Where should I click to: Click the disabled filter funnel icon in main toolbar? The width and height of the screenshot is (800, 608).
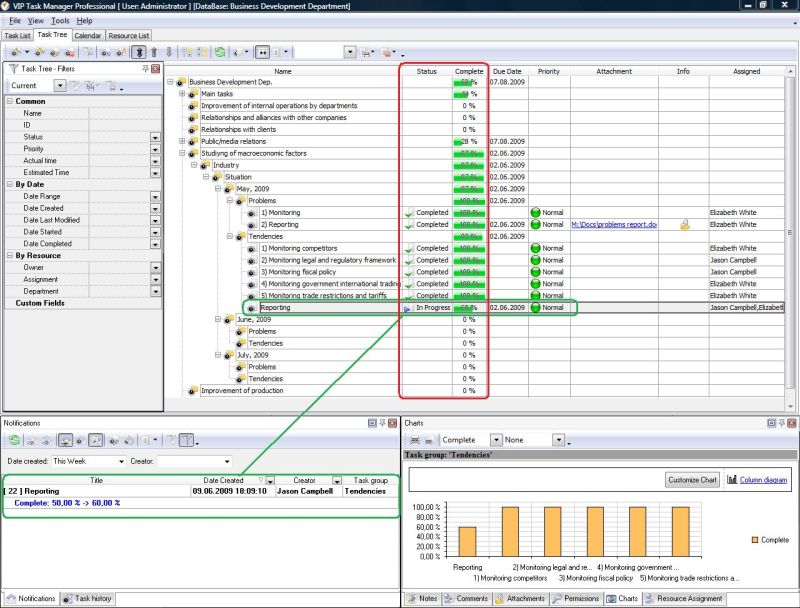[x=89, y=52]
